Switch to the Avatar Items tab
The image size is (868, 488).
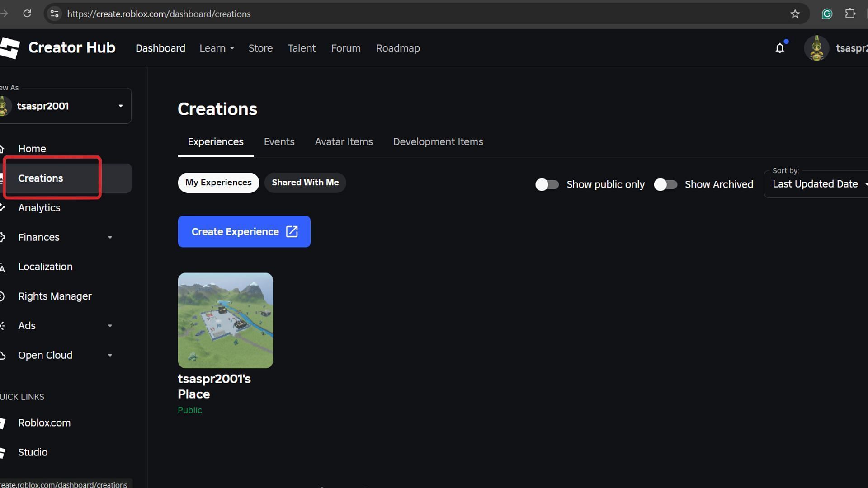click(x=344, y=142)
